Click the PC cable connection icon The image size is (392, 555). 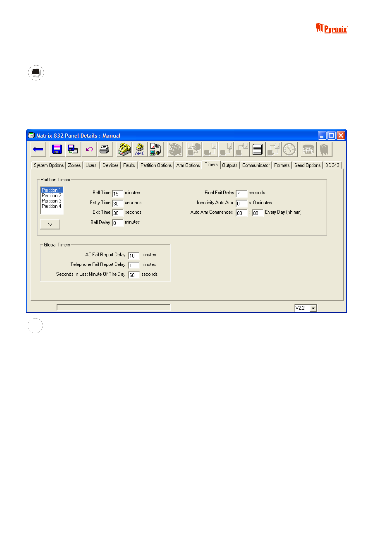pos(156,150)
